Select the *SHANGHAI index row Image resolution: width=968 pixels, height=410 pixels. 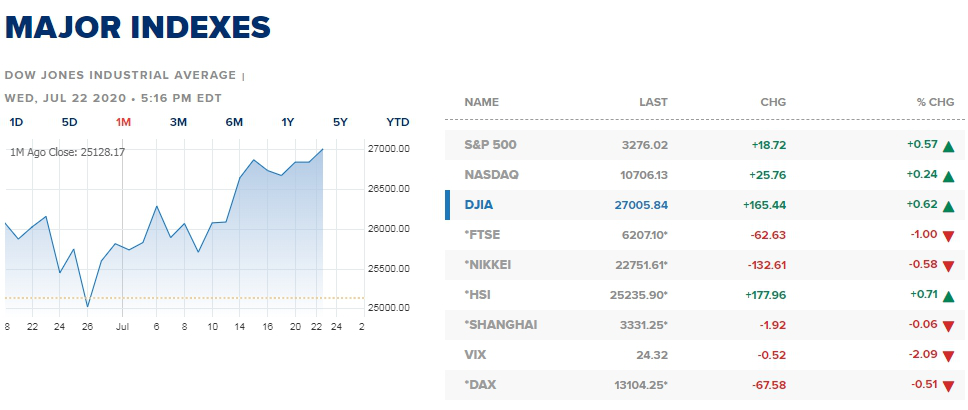704,325
